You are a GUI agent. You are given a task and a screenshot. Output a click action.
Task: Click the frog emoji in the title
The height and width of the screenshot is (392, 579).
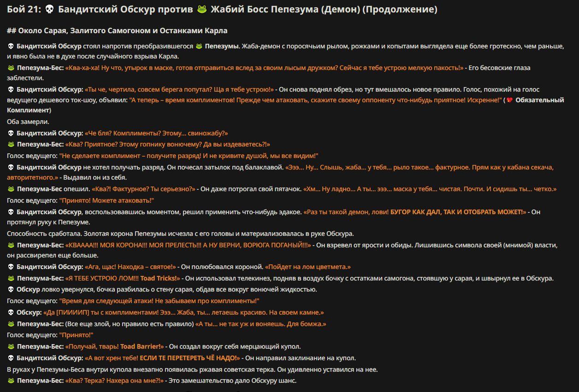tap(201, 10)
